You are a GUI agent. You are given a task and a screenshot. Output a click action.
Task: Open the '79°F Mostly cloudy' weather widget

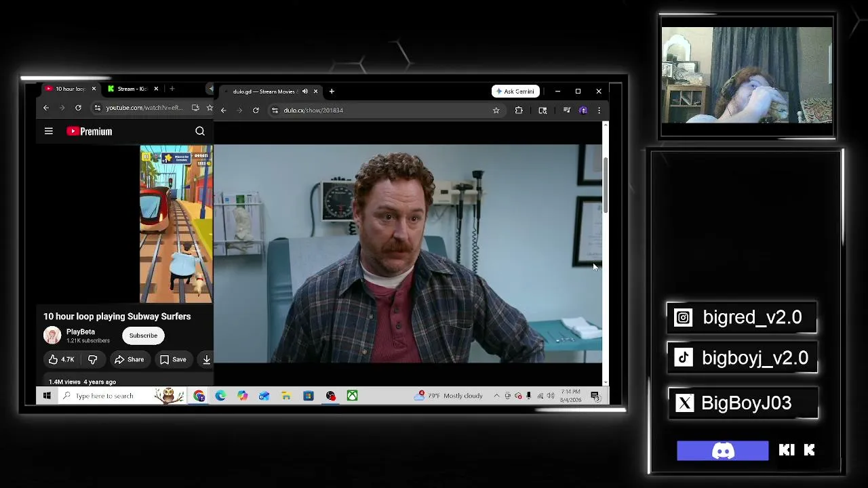449,396
